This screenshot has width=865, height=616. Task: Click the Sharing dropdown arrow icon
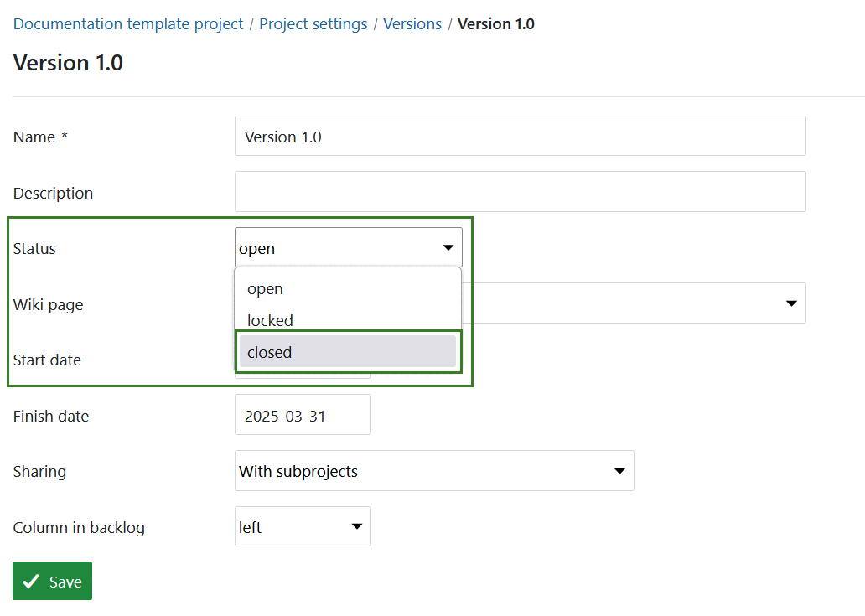pyautogui.click(x=620, y=470)
